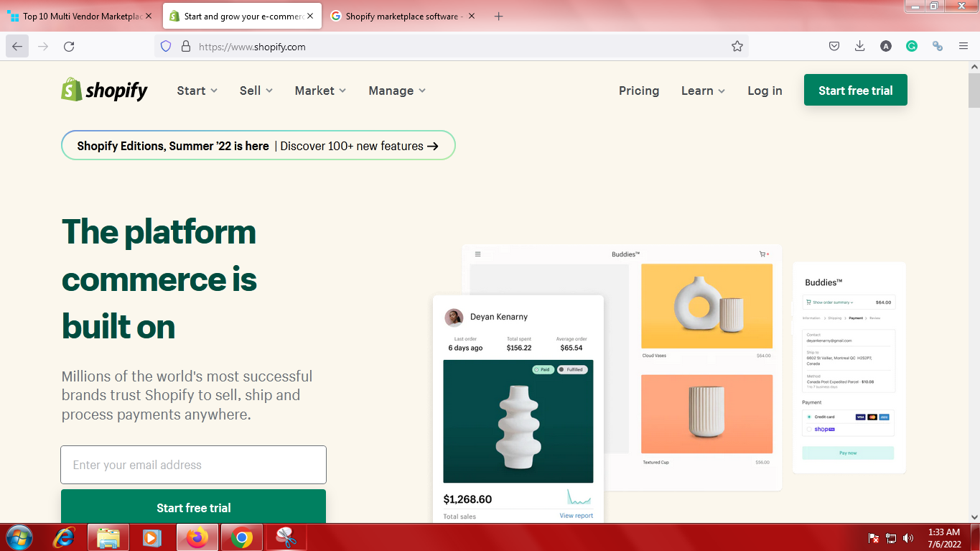Click the page scrollbar down arrow
Image resolution: width=980 pixels, height=551 pixels.
(x=974, y=517)
